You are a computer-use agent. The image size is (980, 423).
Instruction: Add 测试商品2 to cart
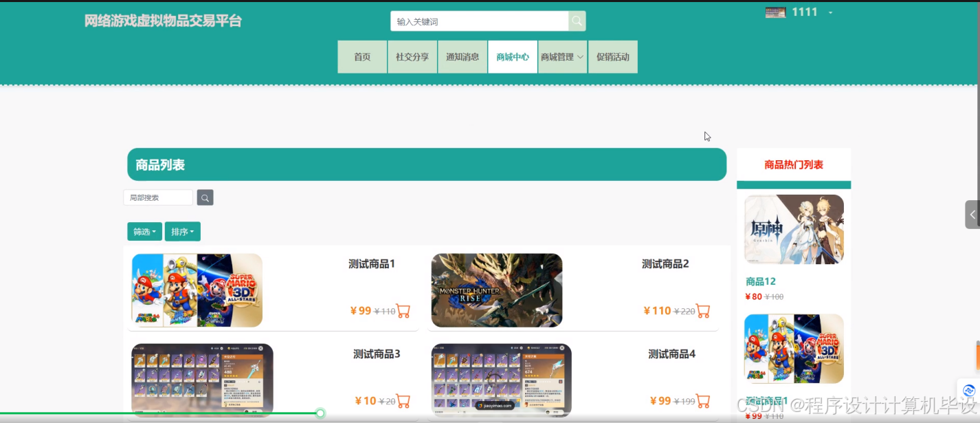click(703, 311)
